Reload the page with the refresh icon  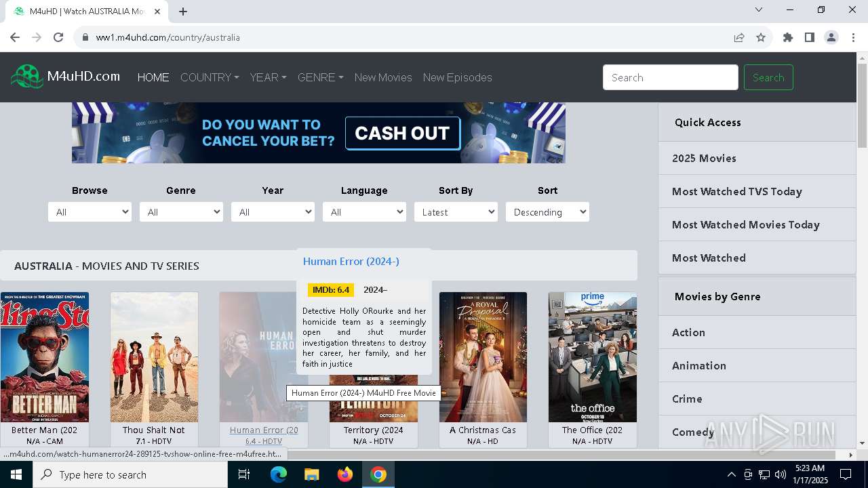pos(58,37)
